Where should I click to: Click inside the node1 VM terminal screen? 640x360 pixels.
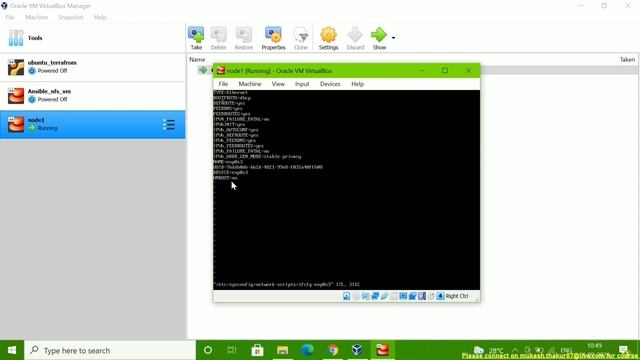pyautogui.click(x=347, y=190)
